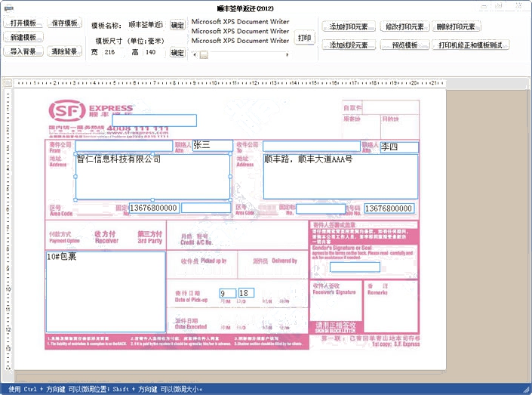Viewport: 532px width, 395px height.
Task: Select the 智仁信息科技有限公司 sender address box
Action: pyautogui.click(x=152, y=177)
